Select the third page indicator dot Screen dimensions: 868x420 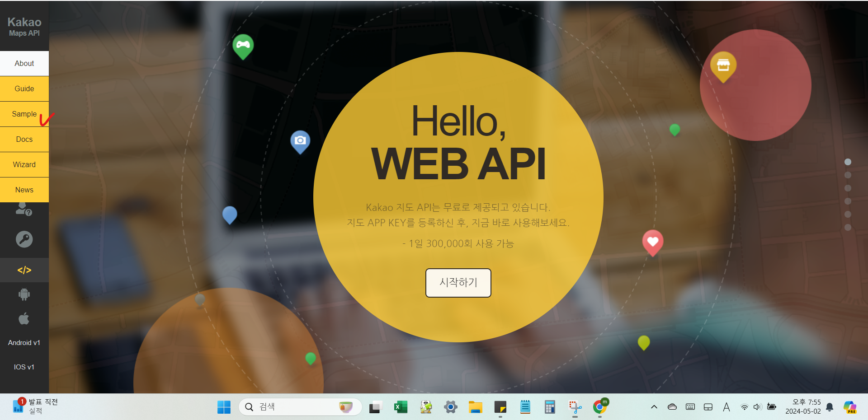coord(848,188)
